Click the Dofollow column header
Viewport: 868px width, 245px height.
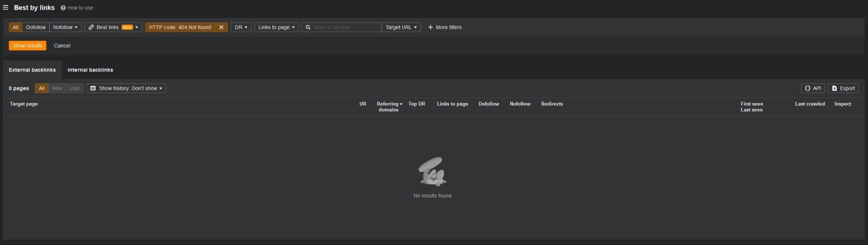(x=489, y=104)
